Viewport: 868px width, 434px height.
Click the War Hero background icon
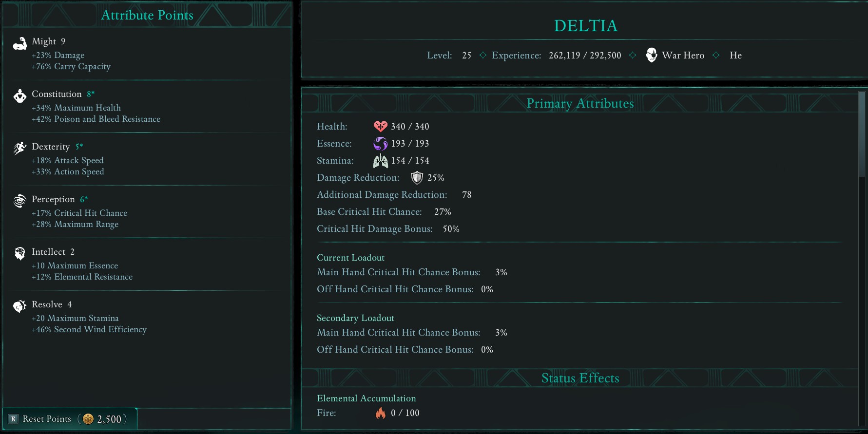[651, 55]
